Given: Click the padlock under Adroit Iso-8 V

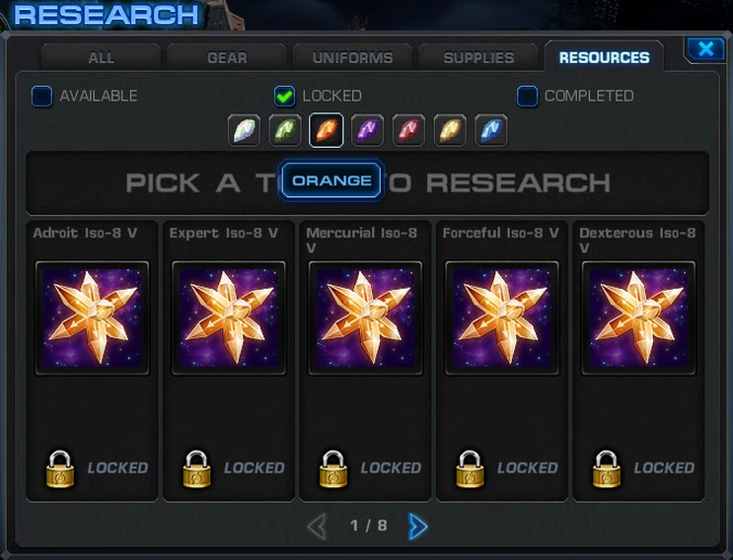Looking at the screenshot, I should [60, 469].
